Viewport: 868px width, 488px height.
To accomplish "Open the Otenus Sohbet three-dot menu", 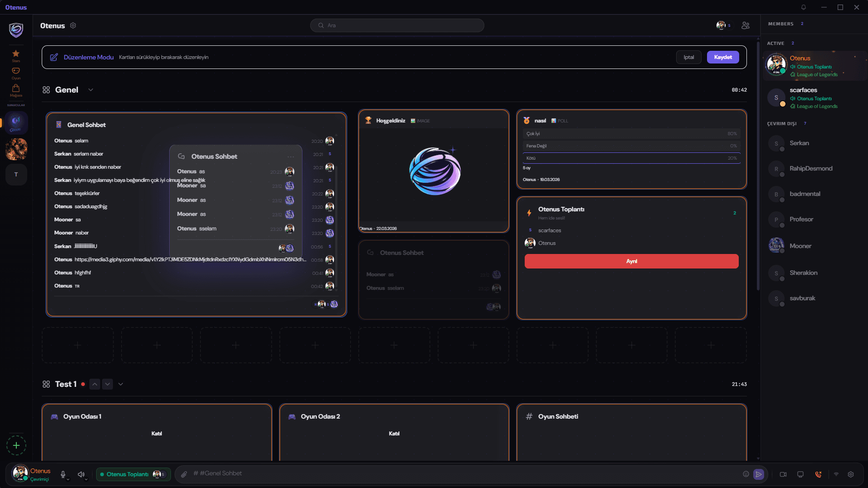I will (291, 156).
